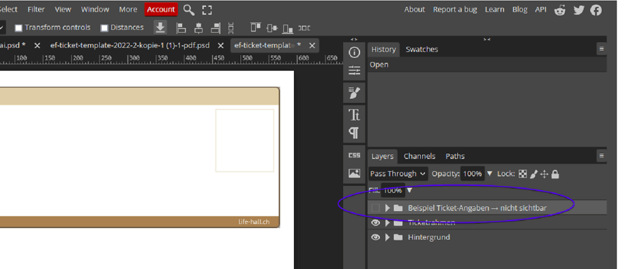This screenshot has height=269, width=644.
Task: Open the image panel icon below CSS
Action: (354, 173)
